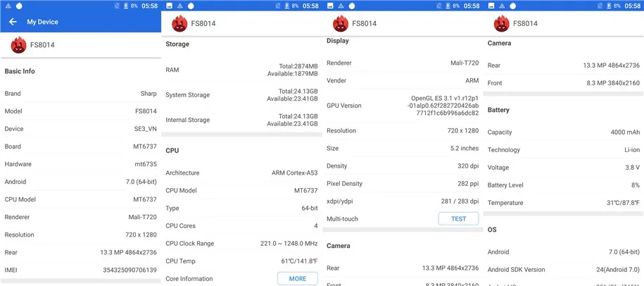
Task: Select the Core Information label
Action: [x=189, y=279]
